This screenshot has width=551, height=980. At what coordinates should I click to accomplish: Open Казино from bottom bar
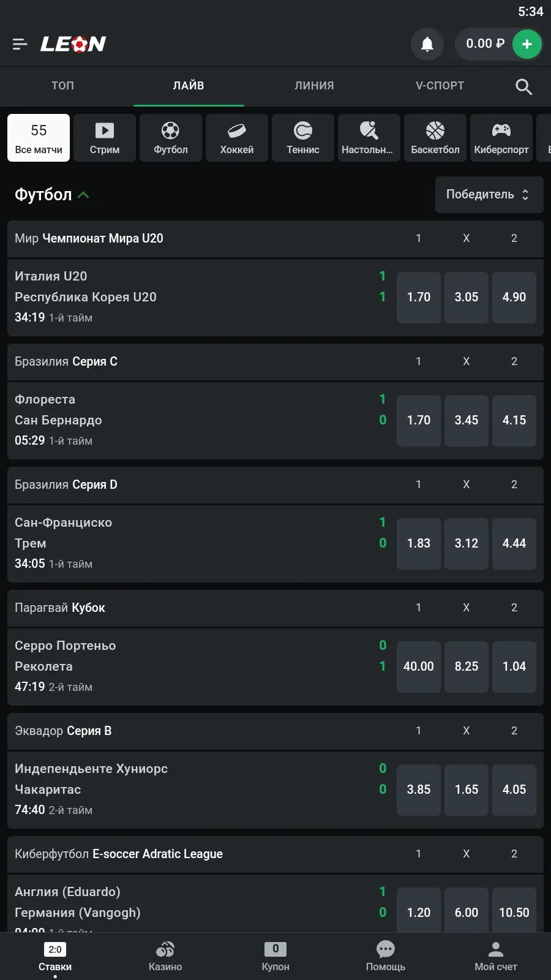tap(165, 956)
